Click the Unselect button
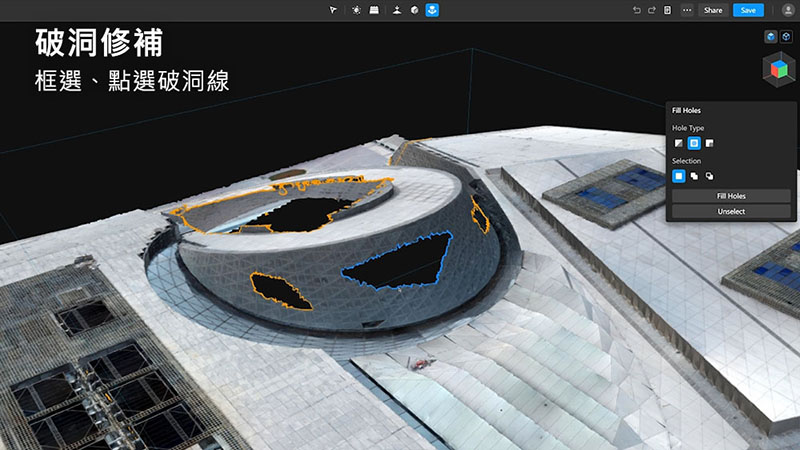 pyautogui.click(x=731, y=211)
